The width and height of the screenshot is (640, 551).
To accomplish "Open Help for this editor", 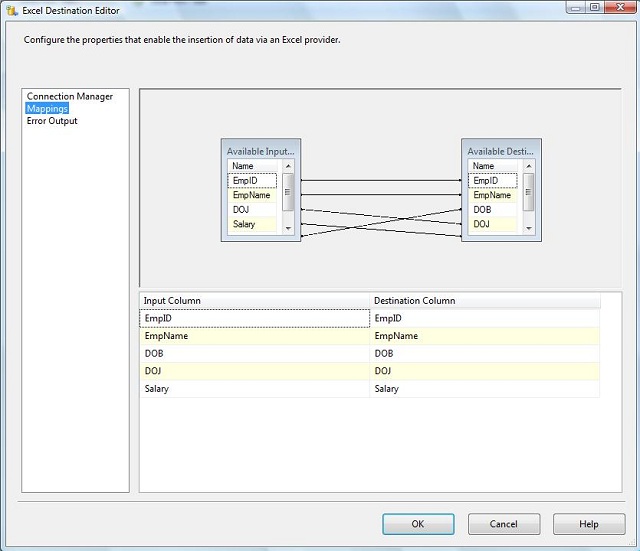I will pyautogui.click(x=589, y=524).
